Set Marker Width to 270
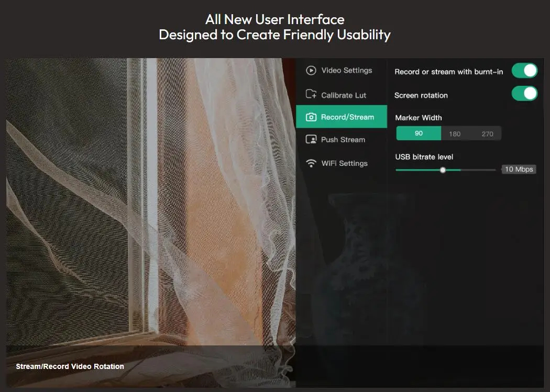Viewport: 550px width, 392px height. click(x=488, y=133)
